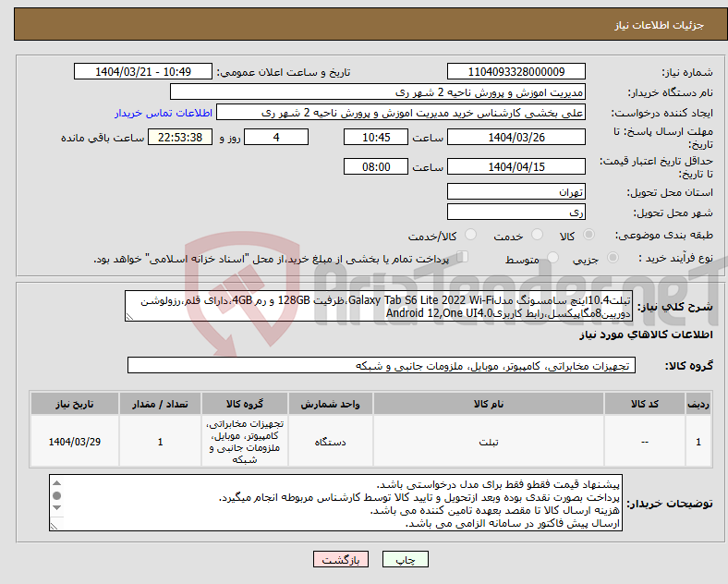Screen dimensions: 728x584
Task: Select the کالا/خدمت radio button
Action: click(470, 235)
